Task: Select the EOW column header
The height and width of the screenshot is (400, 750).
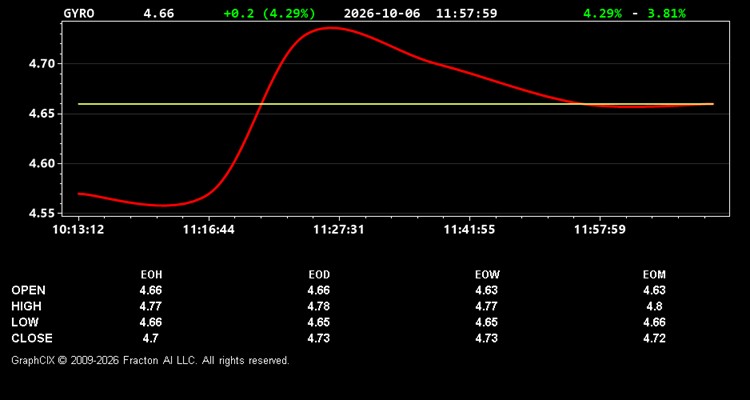Action: [x=487, y=275]
